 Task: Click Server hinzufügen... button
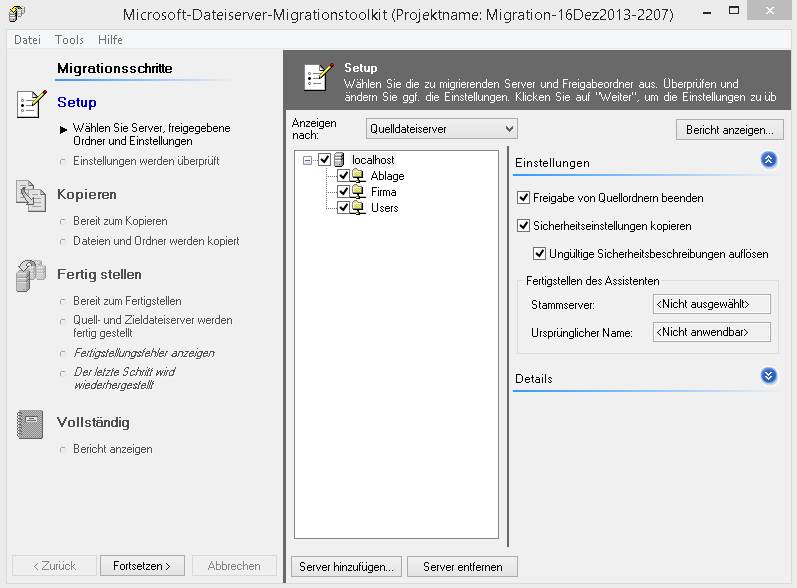(x=347, y=567)
